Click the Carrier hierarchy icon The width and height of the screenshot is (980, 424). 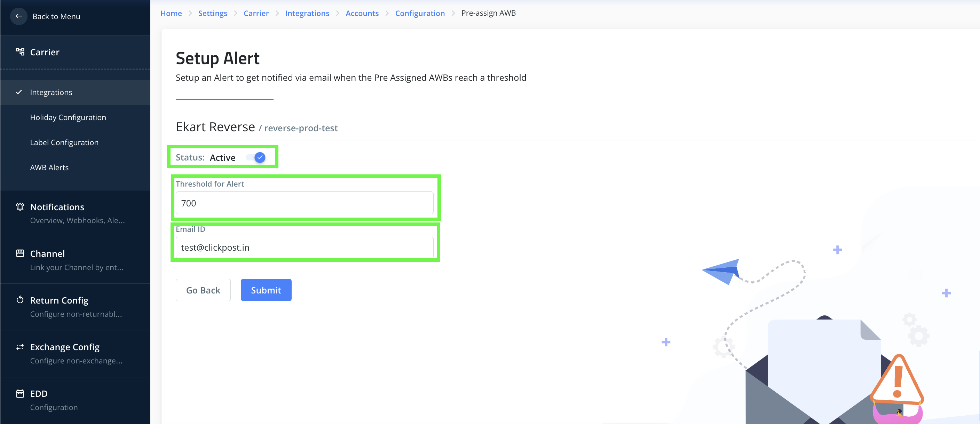[x=20, y=52]
